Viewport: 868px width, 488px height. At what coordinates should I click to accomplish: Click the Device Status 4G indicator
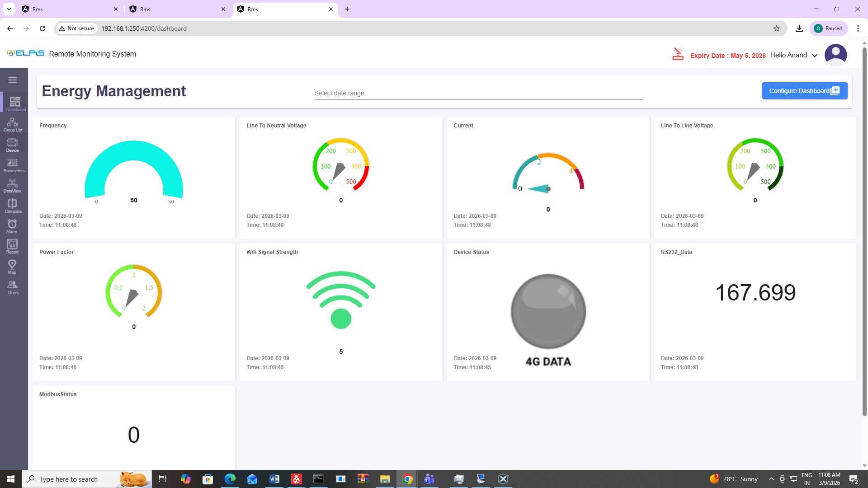[548, 312]
